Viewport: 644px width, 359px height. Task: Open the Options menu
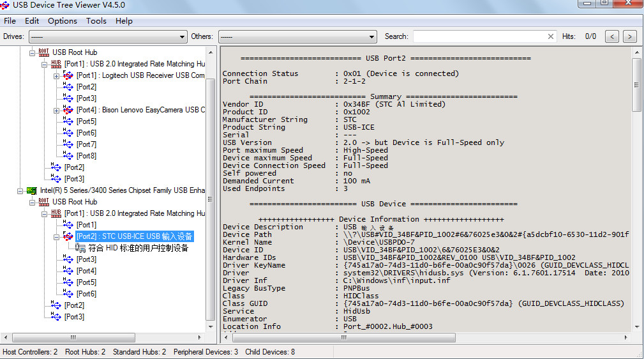tap(62, 21)
